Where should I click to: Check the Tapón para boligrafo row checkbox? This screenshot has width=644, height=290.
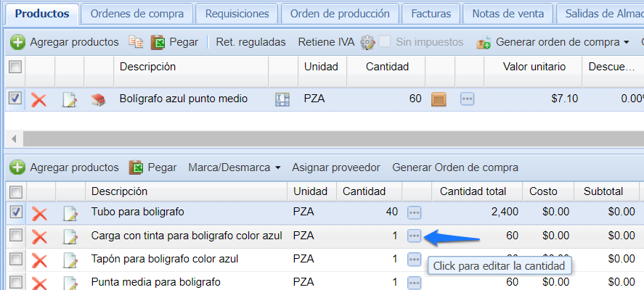pyautogui.click(x=15, y=259)
